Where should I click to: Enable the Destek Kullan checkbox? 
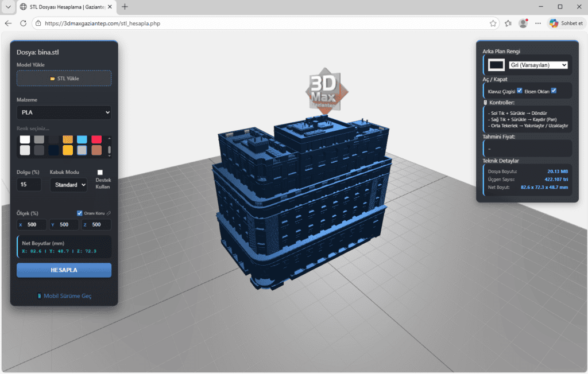pos(100,173)
